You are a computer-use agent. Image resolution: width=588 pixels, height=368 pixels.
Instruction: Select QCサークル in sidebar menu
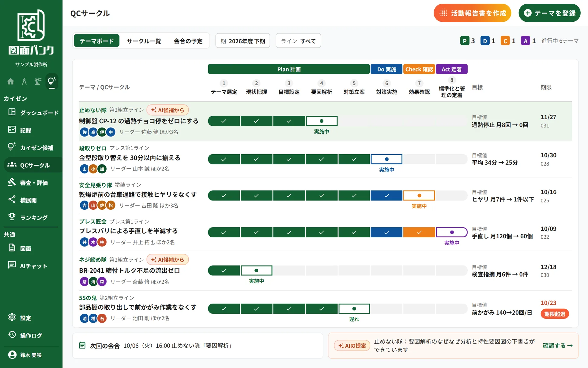(x=33, y=165)
